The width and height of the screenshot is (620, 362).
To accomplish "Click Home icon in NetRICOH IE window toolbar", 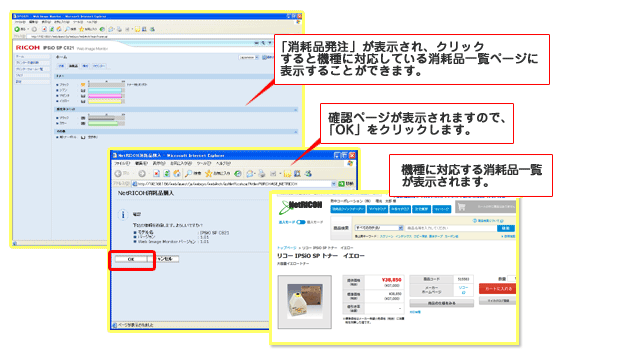I will click(177, 173).
